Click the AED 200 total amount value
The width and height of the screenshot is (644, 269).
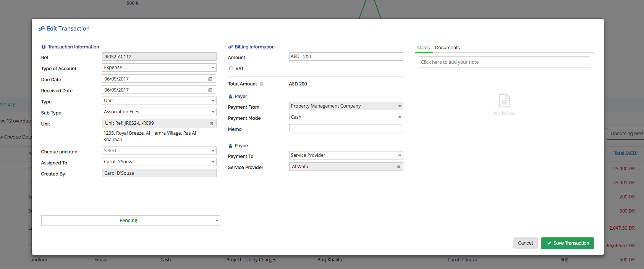click(x=298, y=84)
